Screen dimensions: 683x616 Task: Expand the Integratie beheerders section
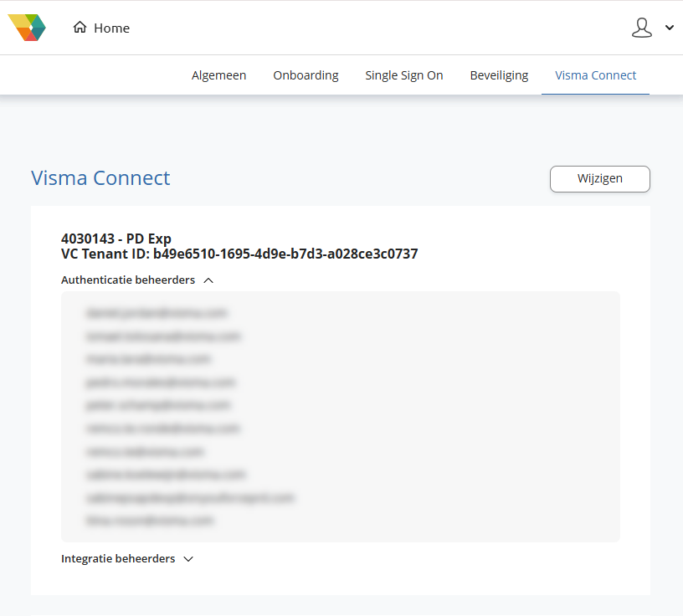click(x=127, y=559)
